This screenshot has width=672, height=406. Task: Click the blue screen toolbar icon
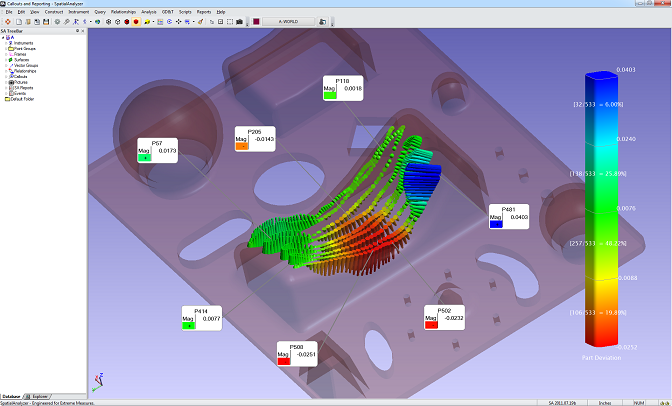187,21
